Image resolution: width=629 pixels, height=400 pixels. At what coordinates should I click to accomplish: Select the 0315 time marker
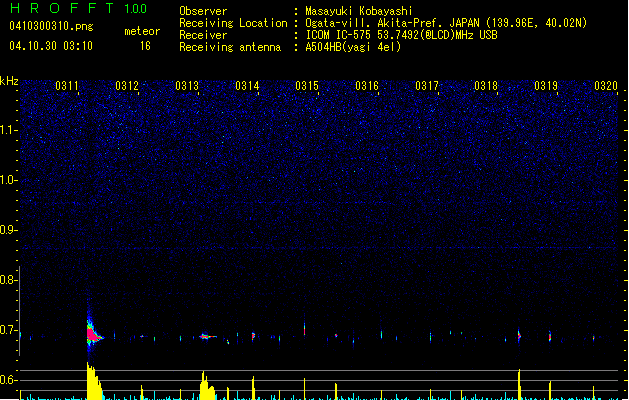(x=307, y=86)
